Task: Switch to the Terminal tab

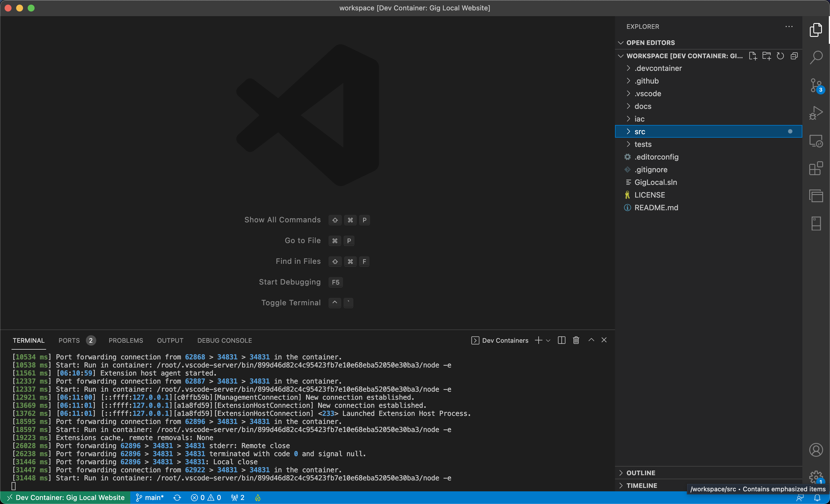Action: click(29, 340)
